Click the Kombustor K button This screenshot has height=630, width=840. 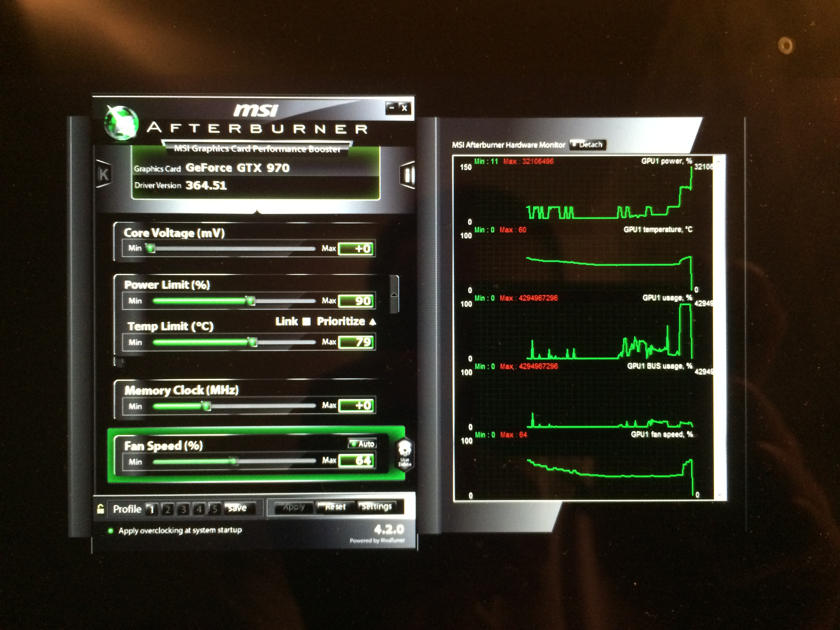[x=103, y=174]
